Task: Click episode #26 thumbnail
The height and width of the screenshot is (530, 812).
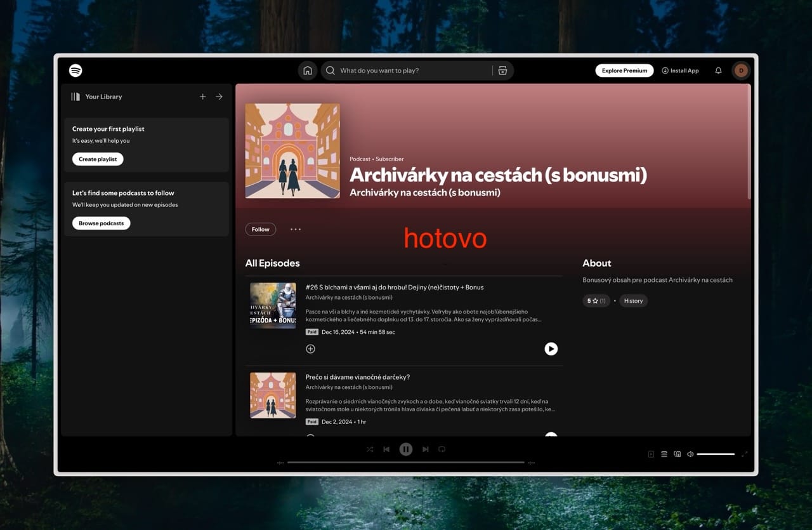Action: click(273, 305)
